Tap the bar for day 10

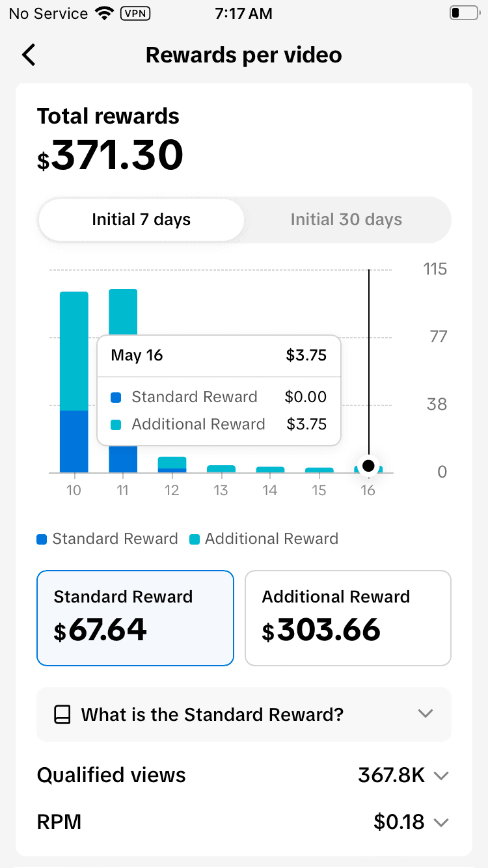click(x=74, y=382)
